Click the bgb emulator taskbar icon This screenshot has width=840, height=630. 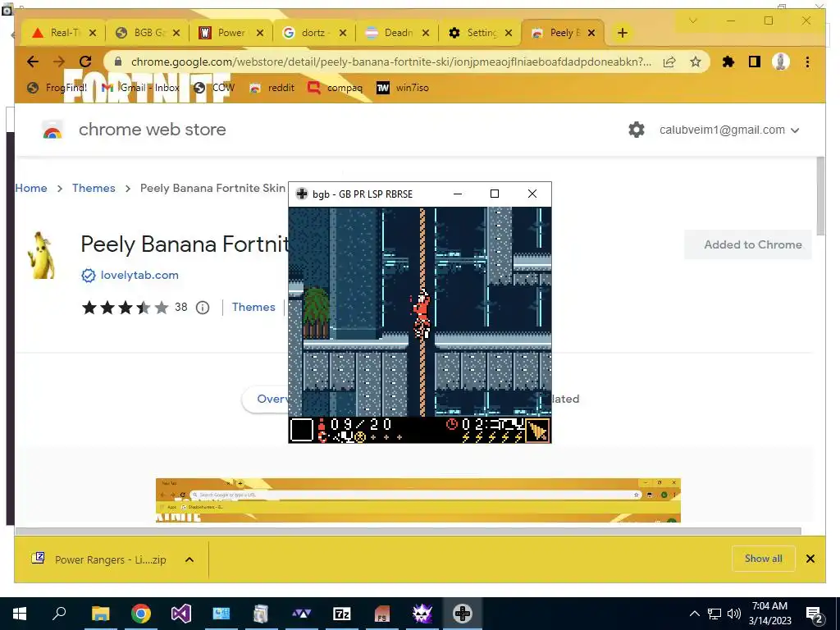(463, 614)
